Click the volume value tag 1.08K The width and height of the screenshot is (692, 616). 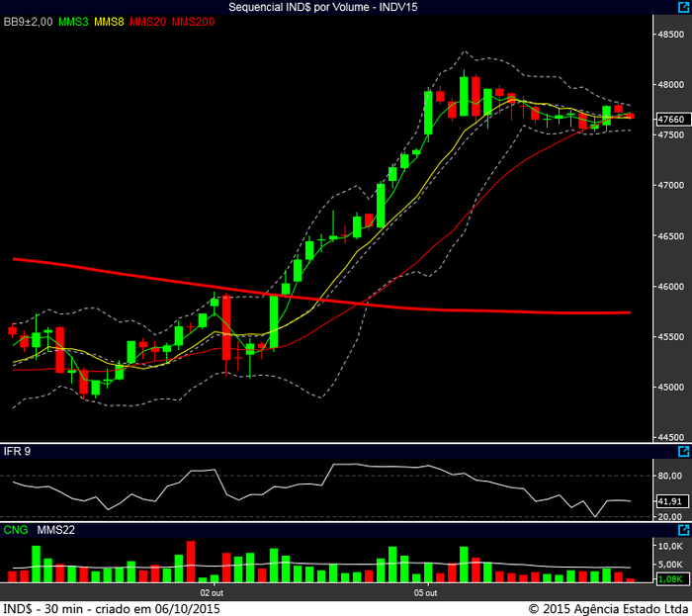tap(670, 578)
